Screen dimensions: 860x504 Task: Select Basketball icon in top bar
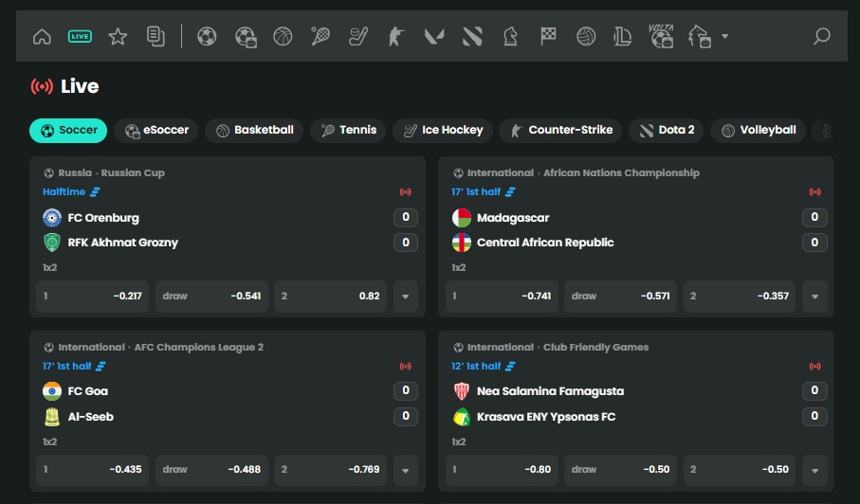coord(283,37)
